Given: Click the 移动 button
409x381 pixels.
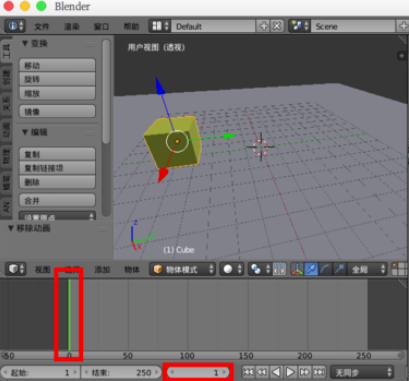Looking at the screenshot, I should (x=57, y=65).
